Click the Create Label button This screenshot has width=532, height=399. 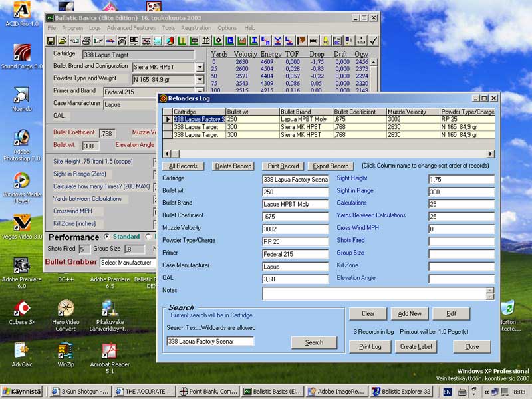pyautogui.click(x=416, y=346)
